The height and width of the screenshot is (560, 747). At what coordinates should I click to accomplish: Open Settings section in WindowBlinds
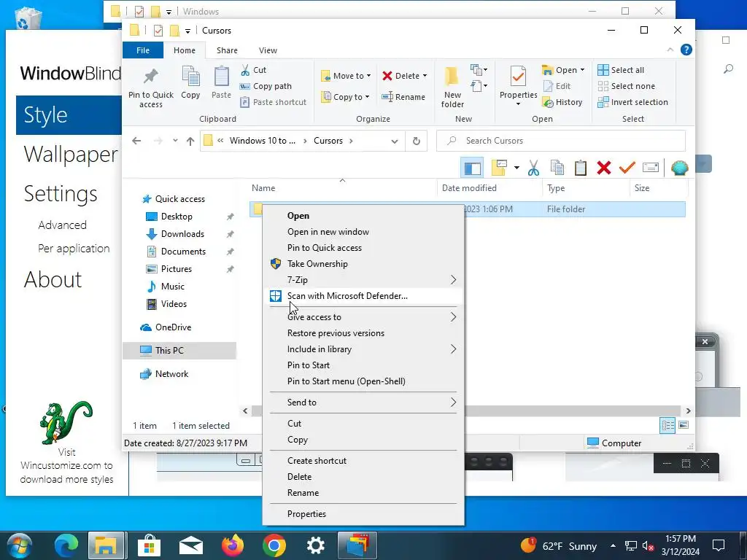tap(61, 193)
